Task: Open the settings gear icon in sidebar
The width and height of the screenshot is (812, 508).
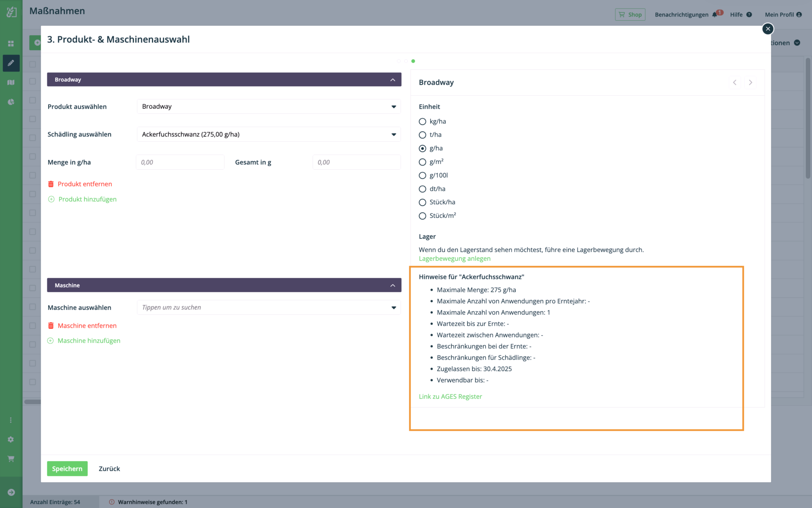Action: coord(11,439)
